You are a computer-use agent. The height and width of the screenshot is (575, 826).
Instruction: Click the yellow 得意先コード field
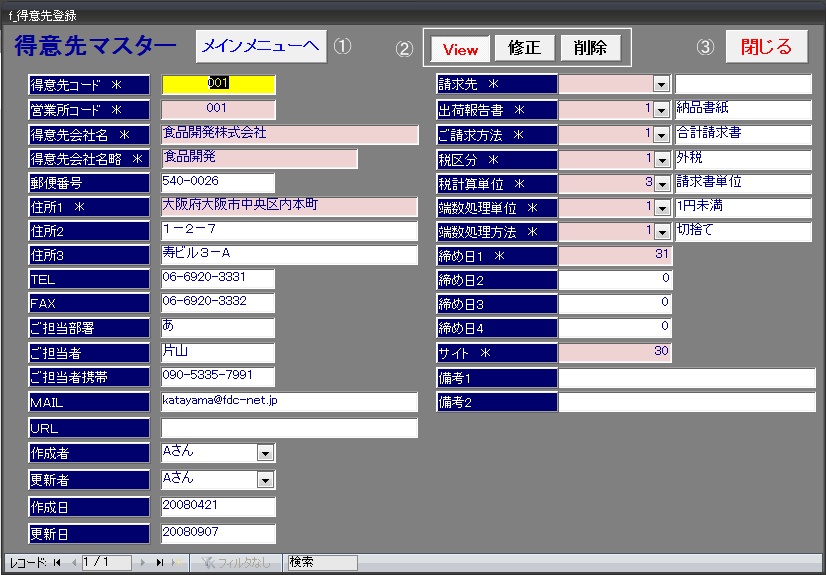click(218, 85)
